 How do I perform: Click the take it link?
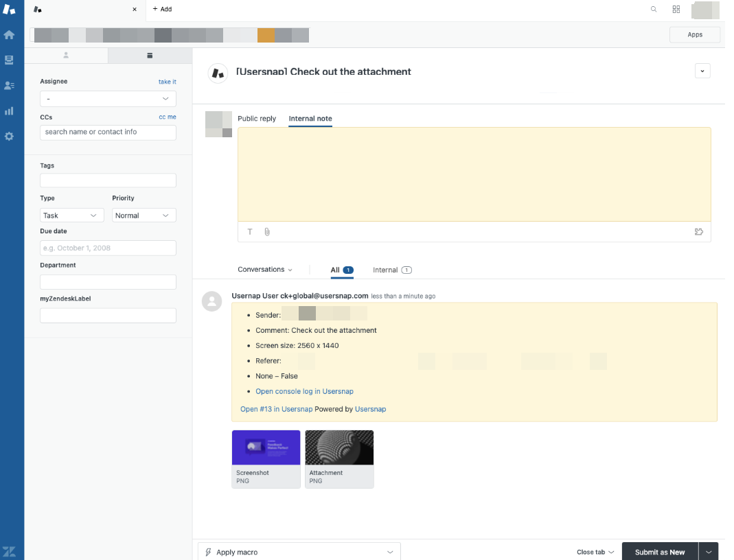[x=167, y=82]
